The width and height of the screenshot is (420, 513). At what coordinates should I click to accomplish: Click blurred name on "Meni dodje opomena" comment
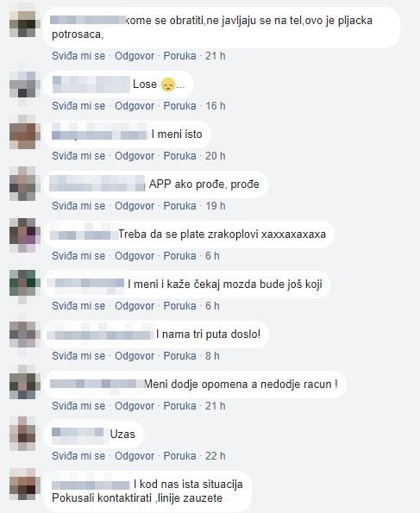tap(97, 384)
